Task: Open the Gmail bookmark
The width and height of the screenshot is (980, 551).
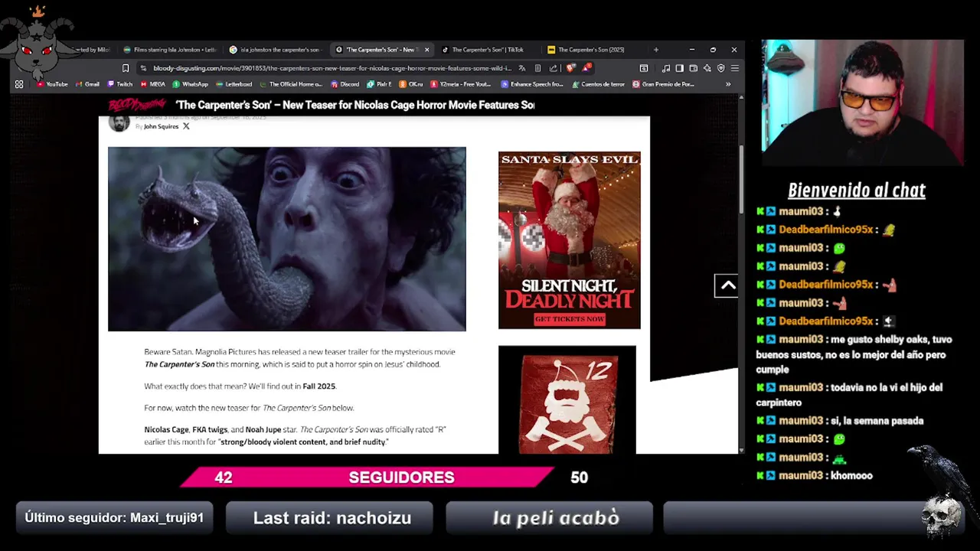Action: 87,84
